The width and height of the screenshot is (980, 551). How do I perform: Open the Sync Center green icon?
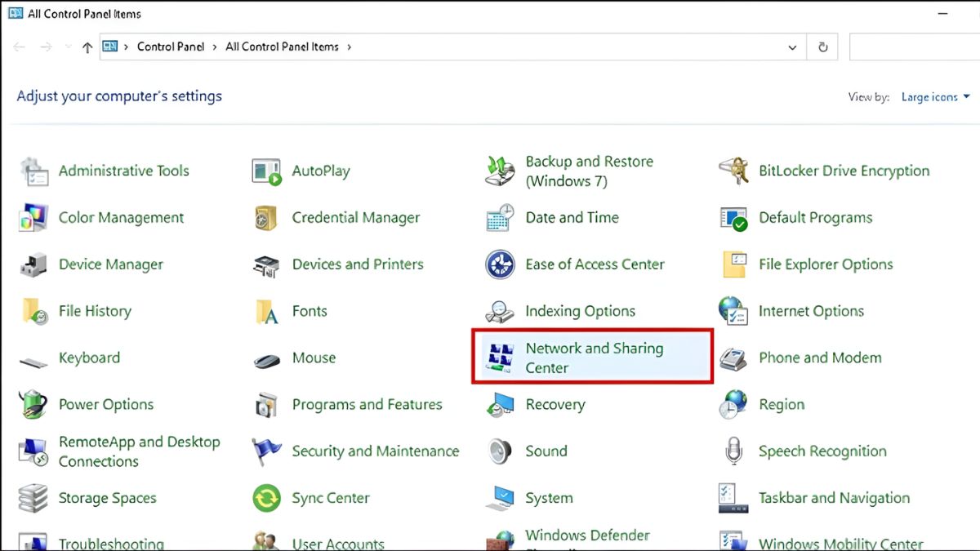pyautogui.click(x=267, y=498)
